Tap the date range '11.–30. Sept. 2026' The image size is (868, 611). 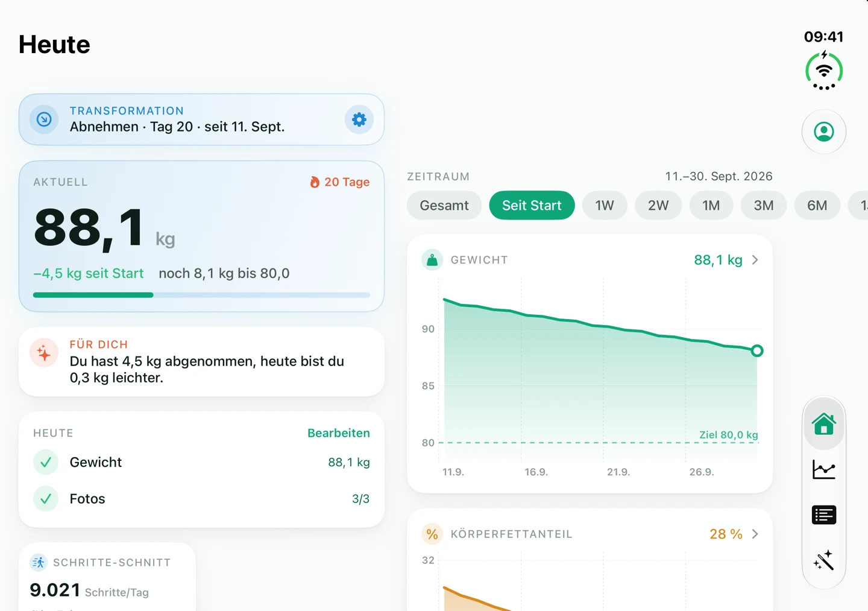pos(719,176)
